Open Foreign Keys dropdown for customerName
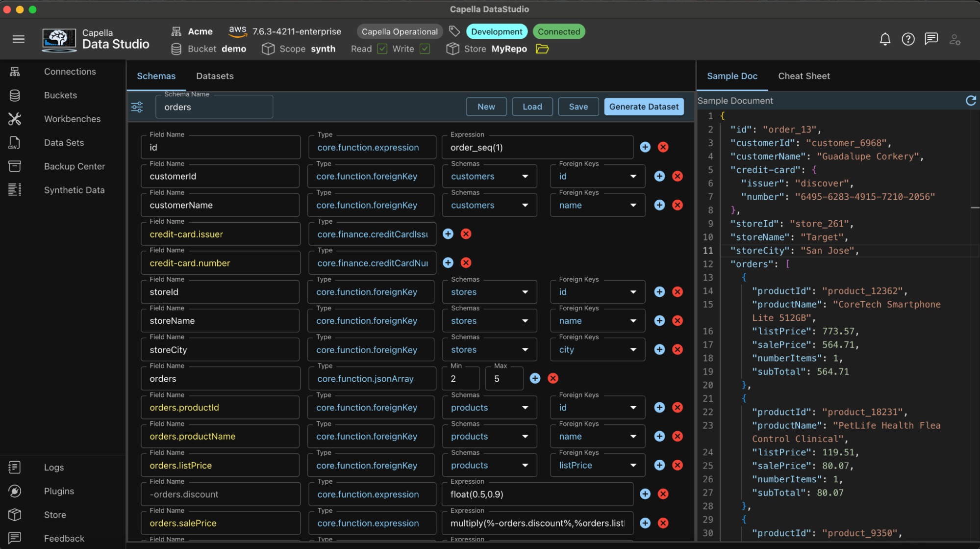This screenshot has width=980, height=549. [598, 205]
